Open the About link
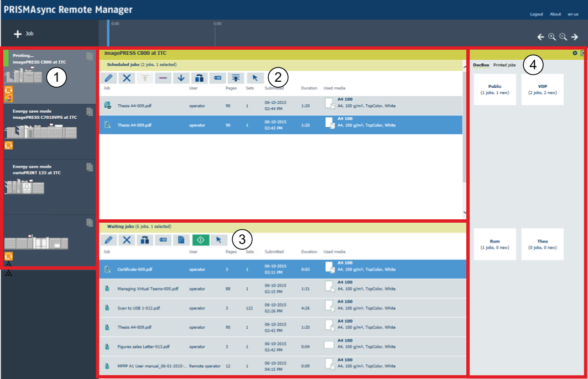 click(x=555, y=14)
